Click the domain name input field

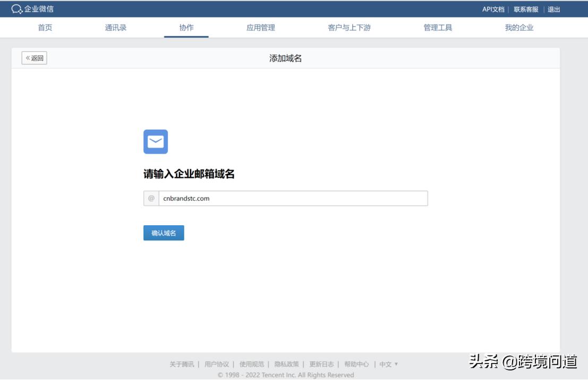[x=292, y=197]
